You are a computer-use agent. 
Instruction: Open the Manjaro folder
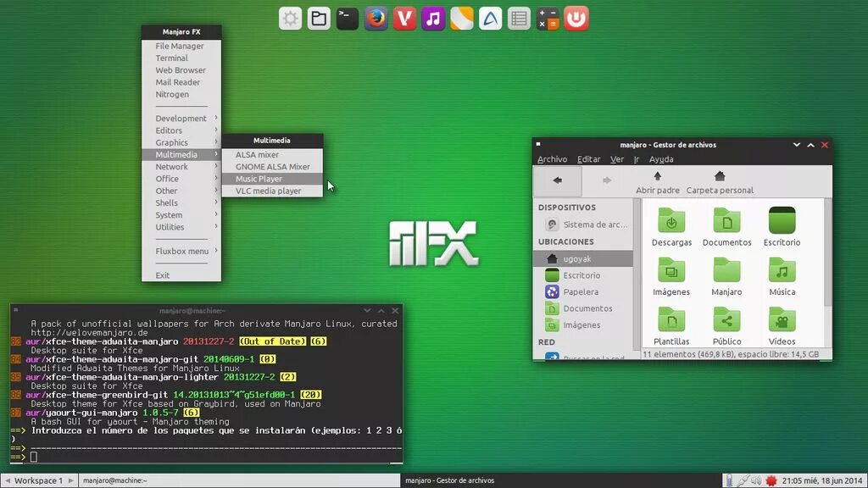pos(726,277)
